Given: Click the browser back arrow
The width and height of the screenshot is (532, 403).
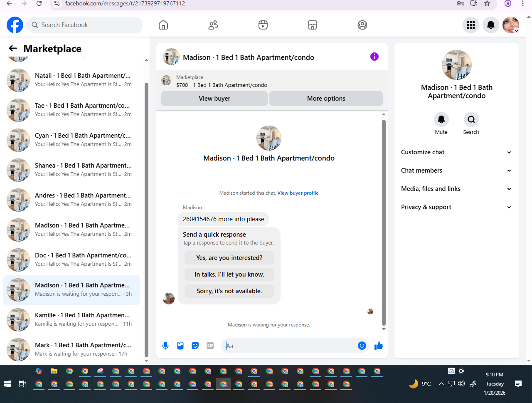Looking at the screenshot, I should click(x=9, y=3).
